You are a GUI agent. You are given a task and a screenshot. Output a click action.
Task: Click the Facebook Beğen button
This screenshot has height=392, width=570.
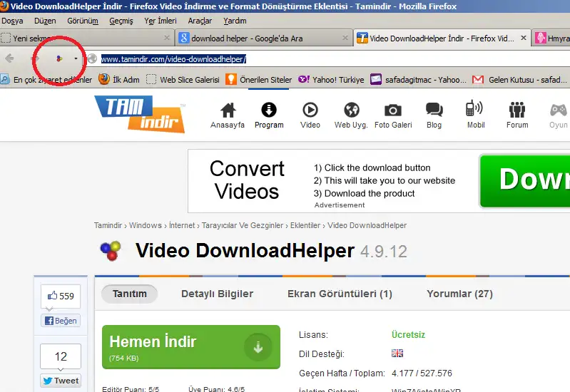[x=60, y=321]
